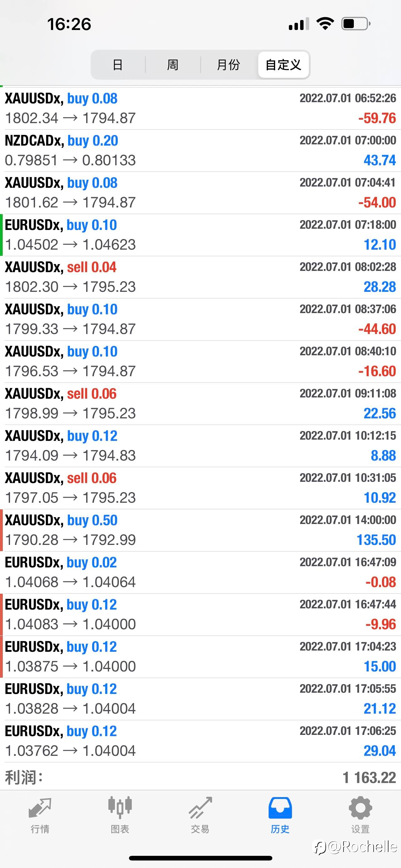401x868 pixels.
Task: Open the 行情 quotes tab icon
Action: coord(40,809)
